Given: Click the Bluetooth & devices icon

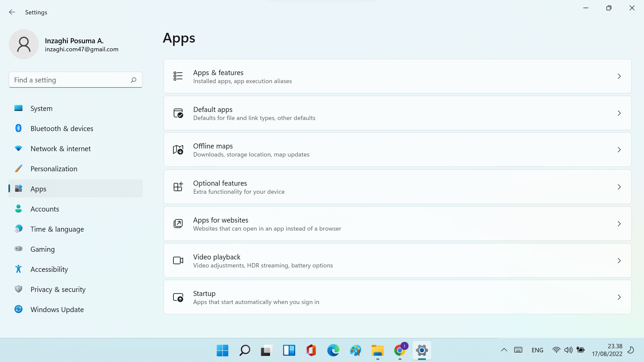Looking at the screenshot, I should (18, 128).
